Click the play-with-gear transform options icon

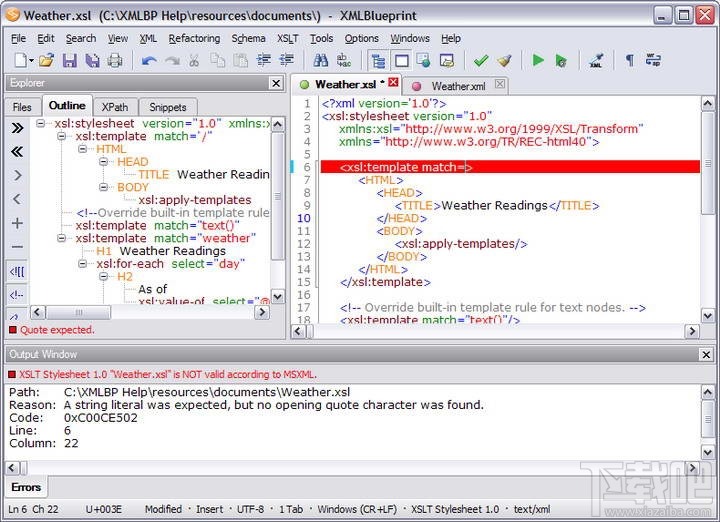[x=561, y=60]
